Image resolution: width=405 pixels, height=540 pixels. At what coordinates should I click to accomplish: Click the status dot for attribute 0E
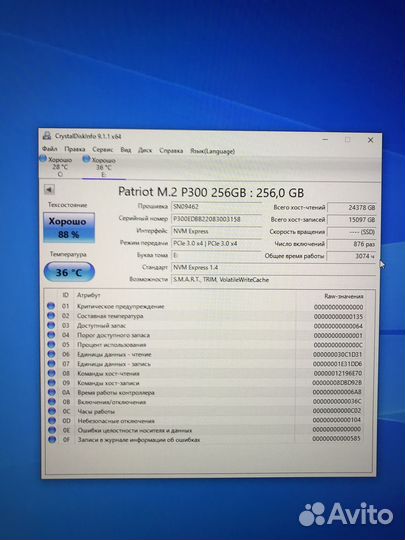(x=52, y=430)
